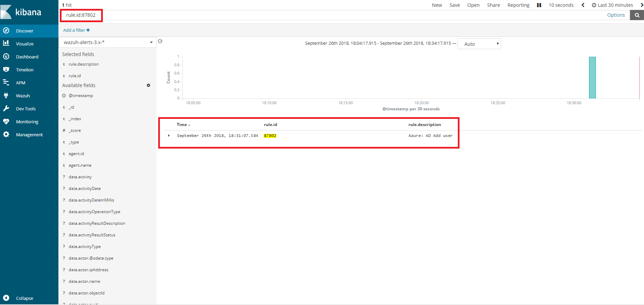This screenshot has width=644, height=305.
Task: Click _score available field
Action: (75, 130)
